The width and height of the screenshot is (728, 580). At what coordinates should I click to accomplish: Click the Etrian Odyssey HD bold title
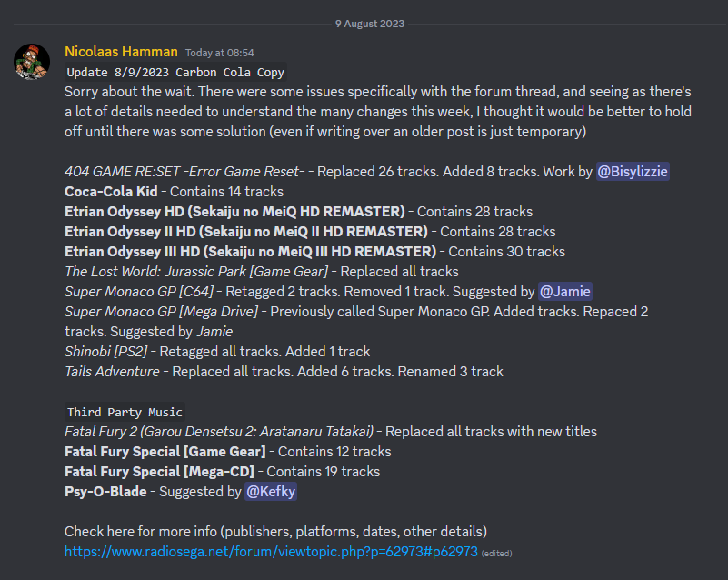[234, 211]
